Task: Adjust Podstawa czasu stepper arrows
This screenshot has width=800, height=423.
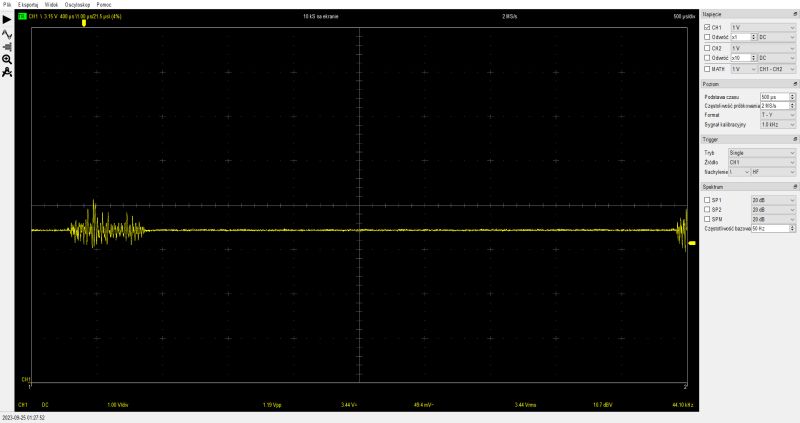Action: coord(792,97)
